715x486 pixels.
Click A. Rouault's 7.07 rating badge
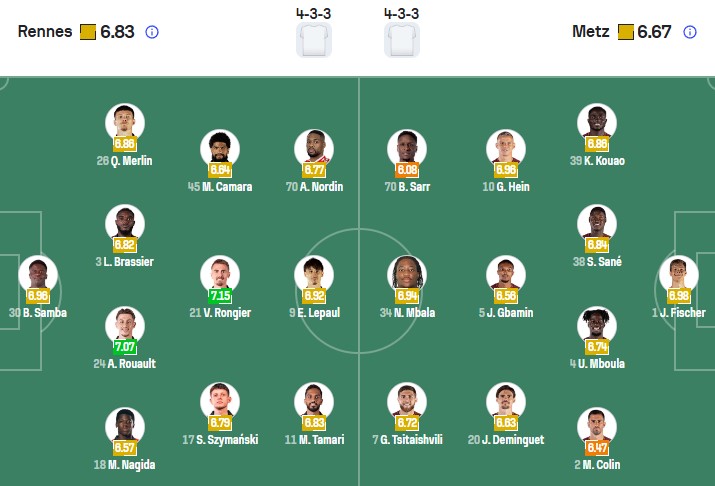tap(125, 347)
